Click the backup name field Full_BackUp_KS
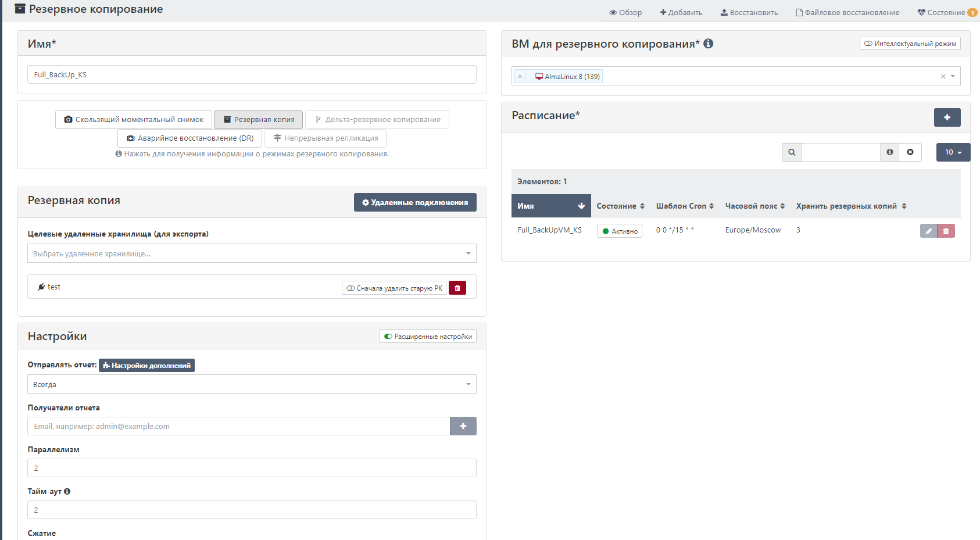Screen dimensions: 980x540 [x=252, y=74]
